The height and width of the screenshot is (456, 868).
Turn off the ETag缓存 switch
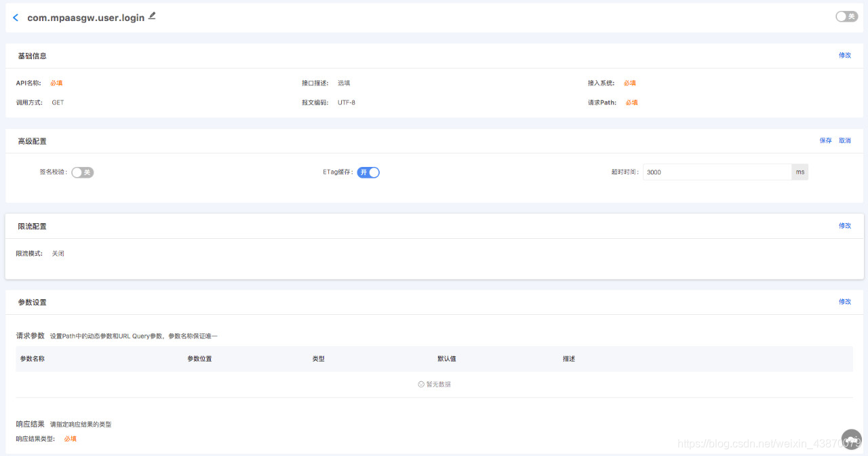click(368, 172)
